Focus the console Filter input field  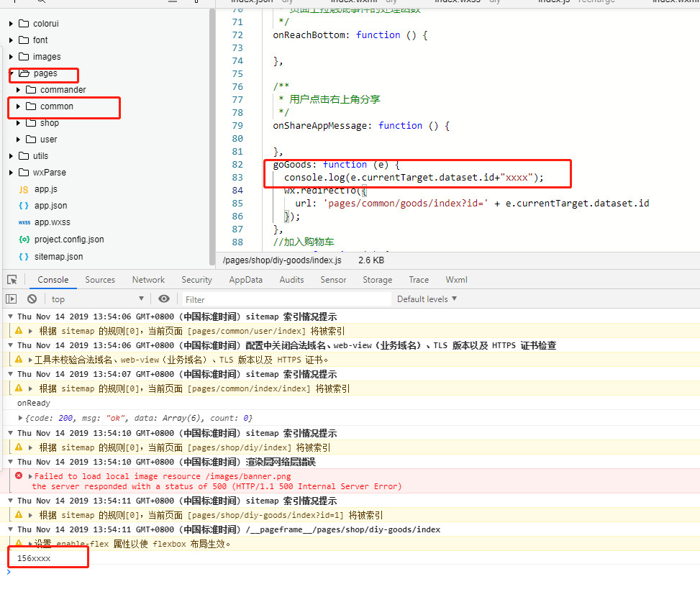(x=286, y=299)
